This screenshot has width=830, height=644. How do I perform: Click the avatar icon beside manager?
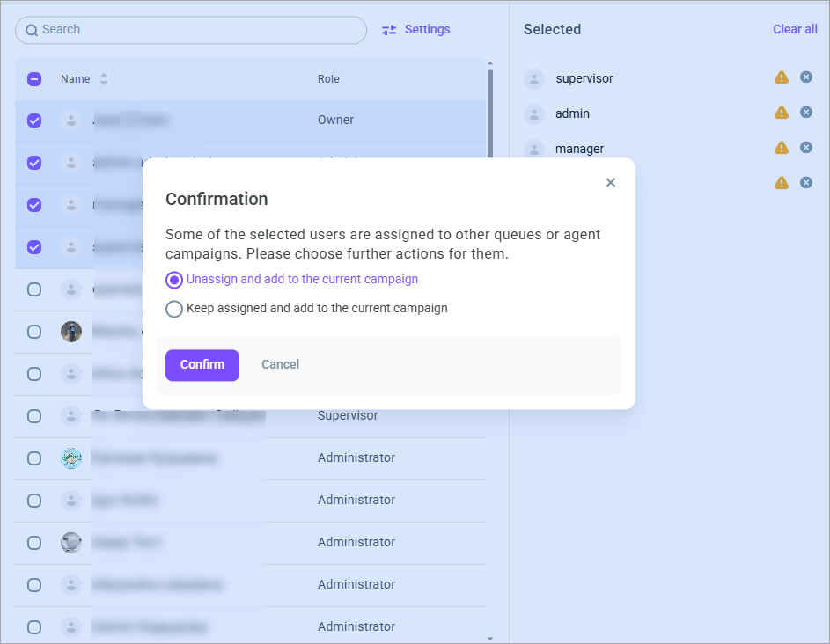coord(534,149)
